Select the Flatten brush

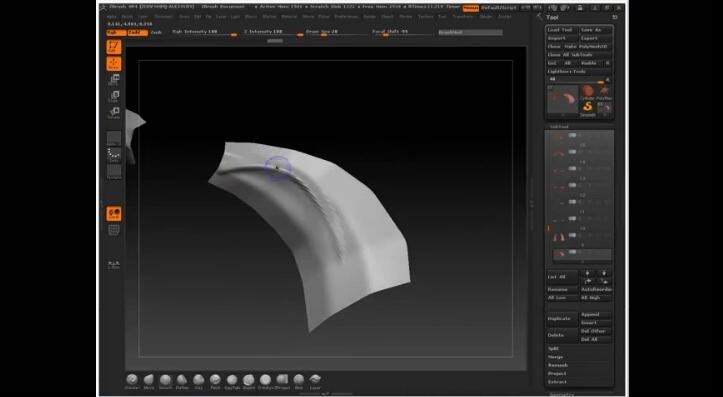click(182, 381)
